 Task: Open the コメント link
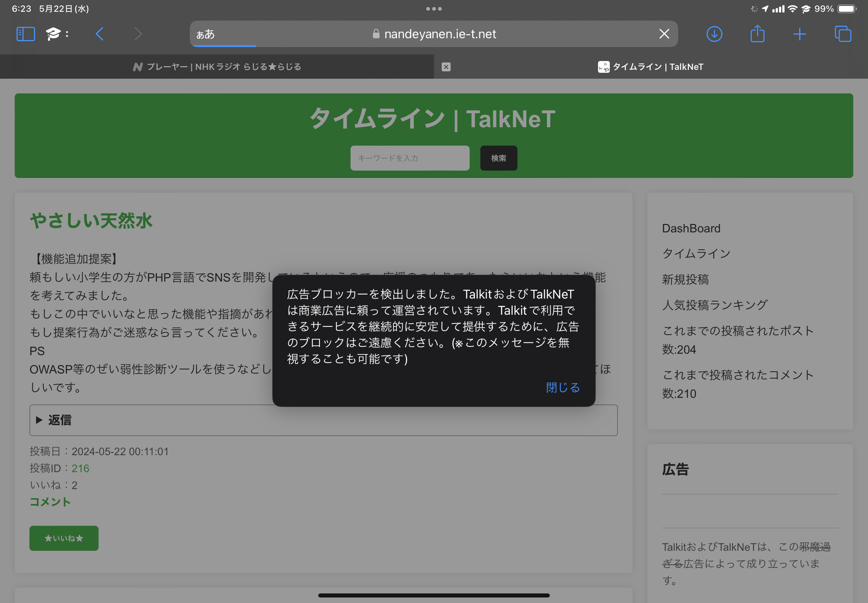click(x=50, y=502)
